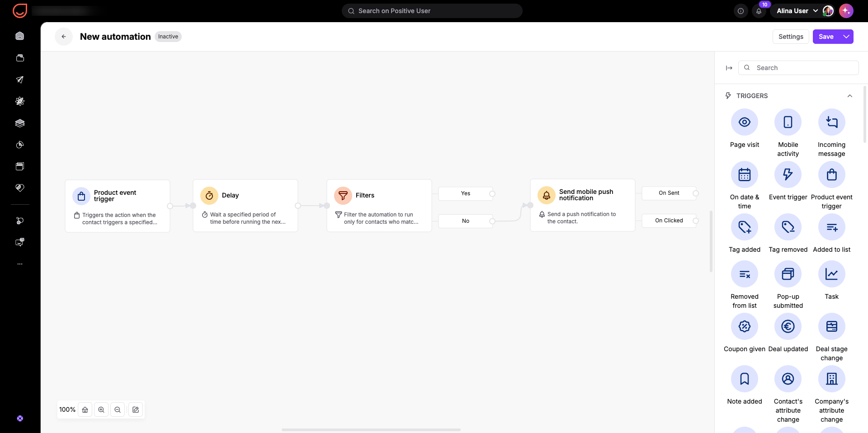This screenshot has height=433, width=868.
Task: Select the Event trigger icon
Action: pos(788,174)
